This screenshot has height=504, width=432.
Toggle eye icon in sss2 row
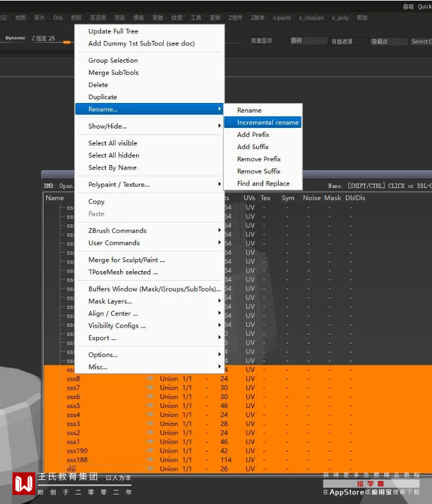[150, 432]
